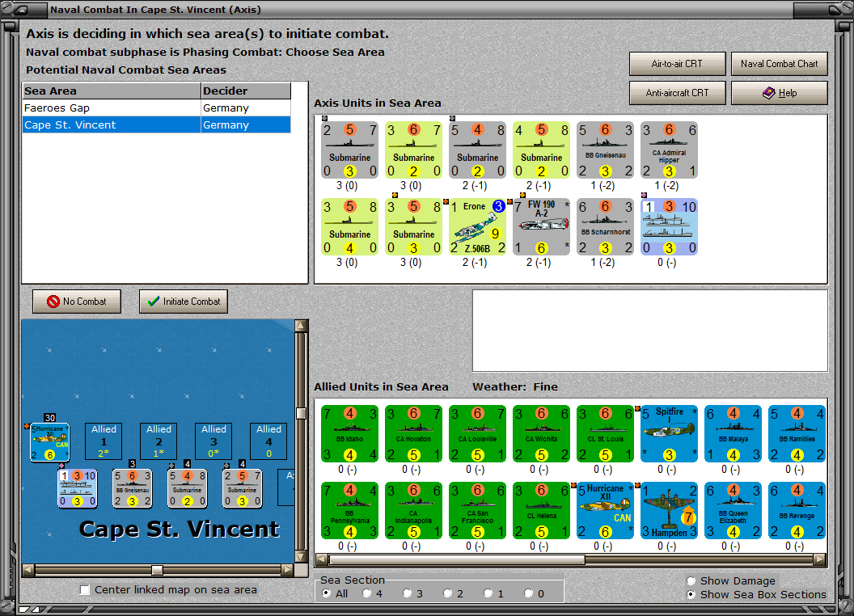Viewport: 854px width, 616px height.
Task: Select the Axis submarine counter with values 5 4 8
Action: click(477, 150)
